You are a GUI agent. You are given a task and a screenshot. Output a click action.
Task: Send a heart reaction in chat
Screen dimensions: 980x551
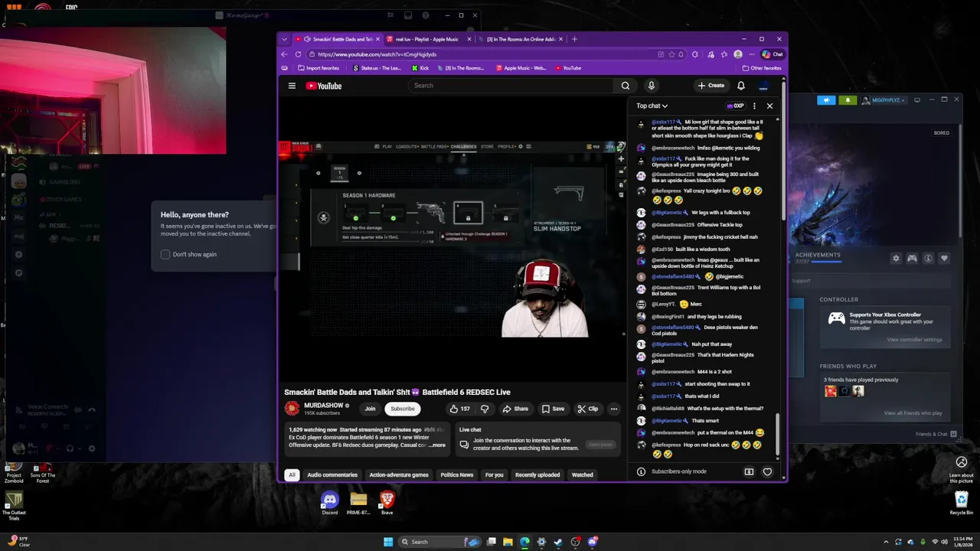click(767, 471)
